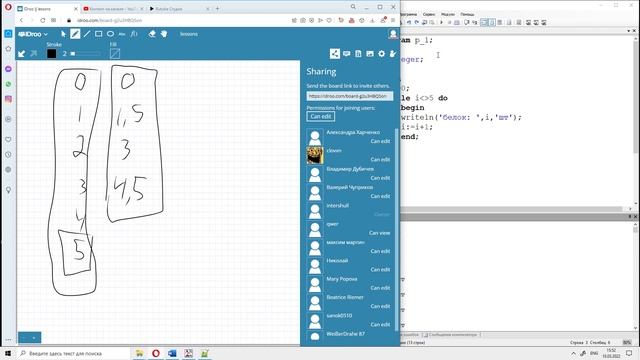Switch to the YouTube browser tab
This screenshot has height=360, width=640.
(x=113, y=9)
